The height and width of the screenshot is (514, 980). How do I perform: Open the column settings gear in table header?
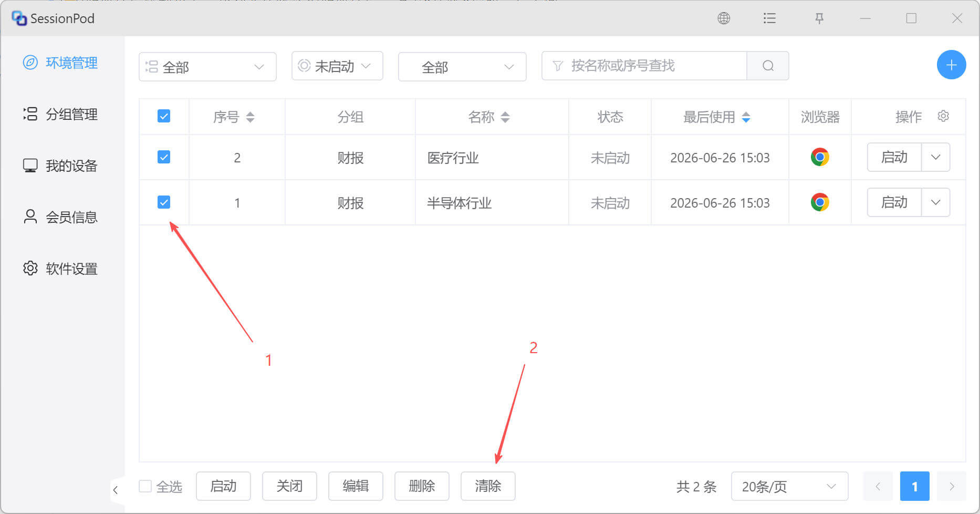pyautogui.click(x=943, y=116)
